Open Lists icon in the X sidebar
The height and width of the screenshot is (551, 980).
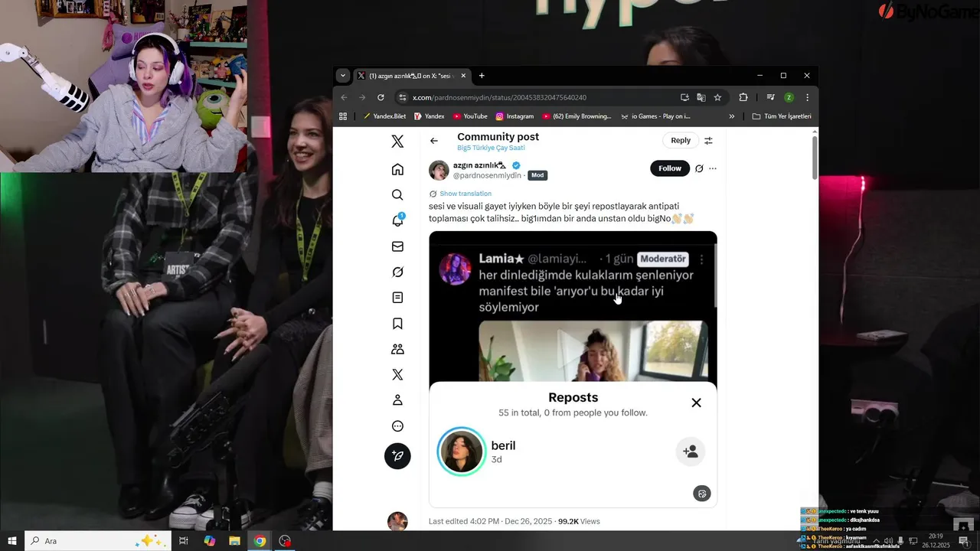(397, 298)
